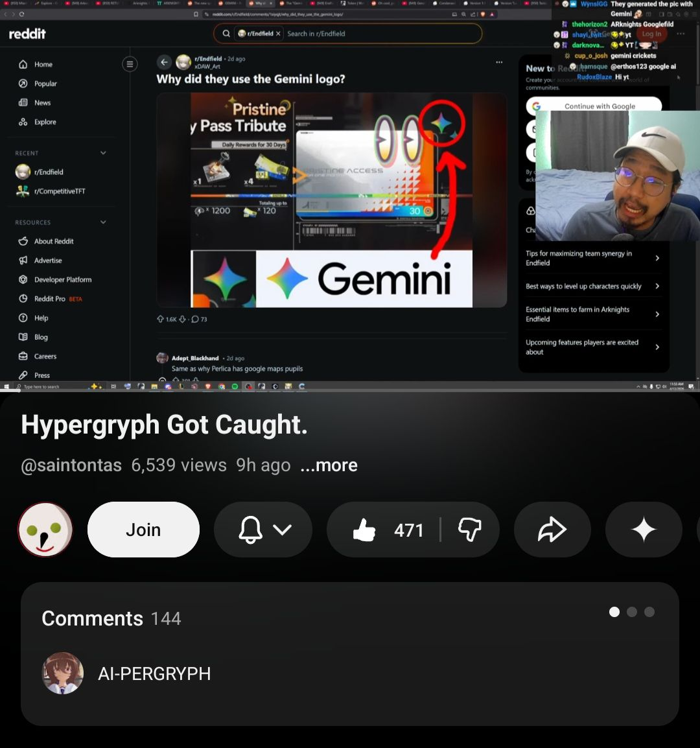
Task: Tap the AI-PERGRYPH comment text
Action: 155,673
